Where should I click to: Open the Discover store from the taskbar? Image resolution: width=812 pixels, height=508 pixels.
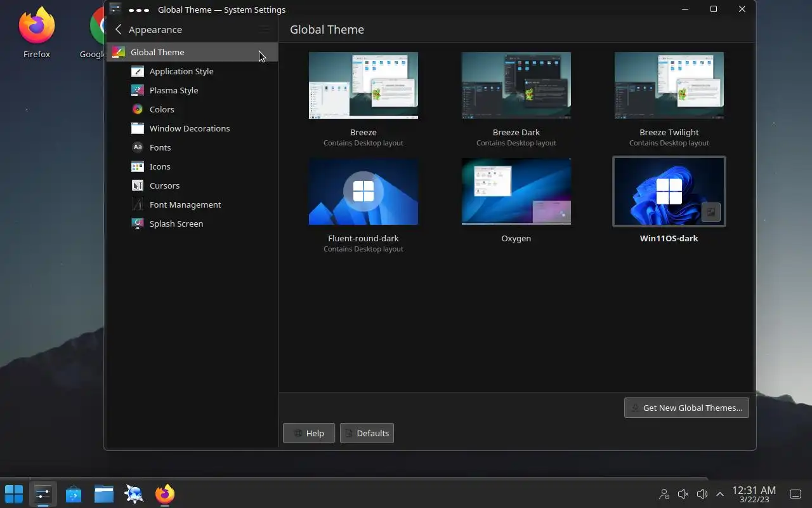coord(74,493)
